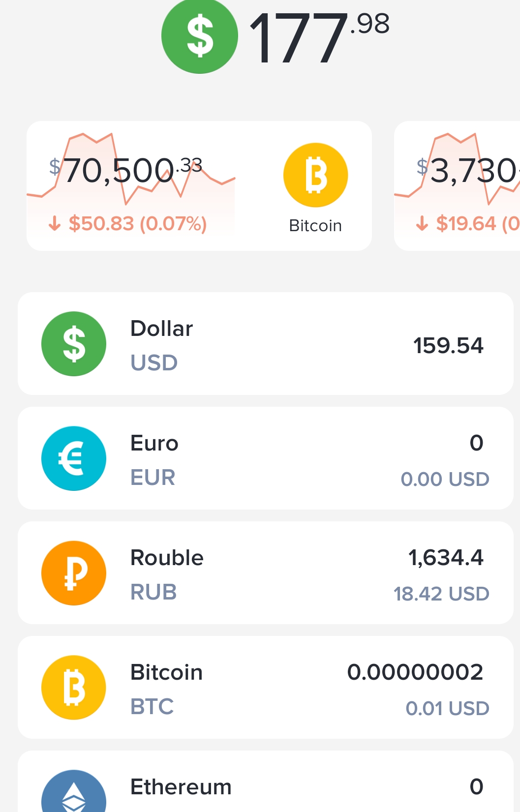This screenshot has width=520, height=812.
Task: Tap the green dollar icon beside total balance
Action: pos(199,36)
